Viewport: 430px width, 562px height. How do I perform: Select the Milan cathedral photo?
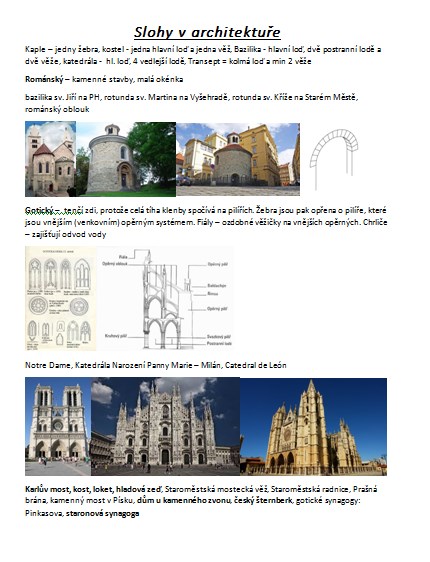coord(166,427)
